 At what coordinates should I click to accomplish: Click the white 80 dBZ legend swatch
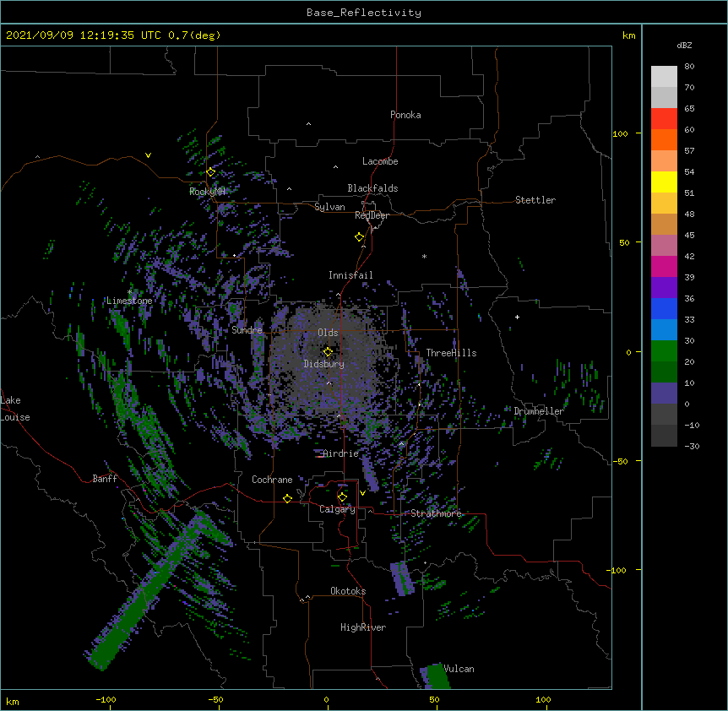pos(664,77)
